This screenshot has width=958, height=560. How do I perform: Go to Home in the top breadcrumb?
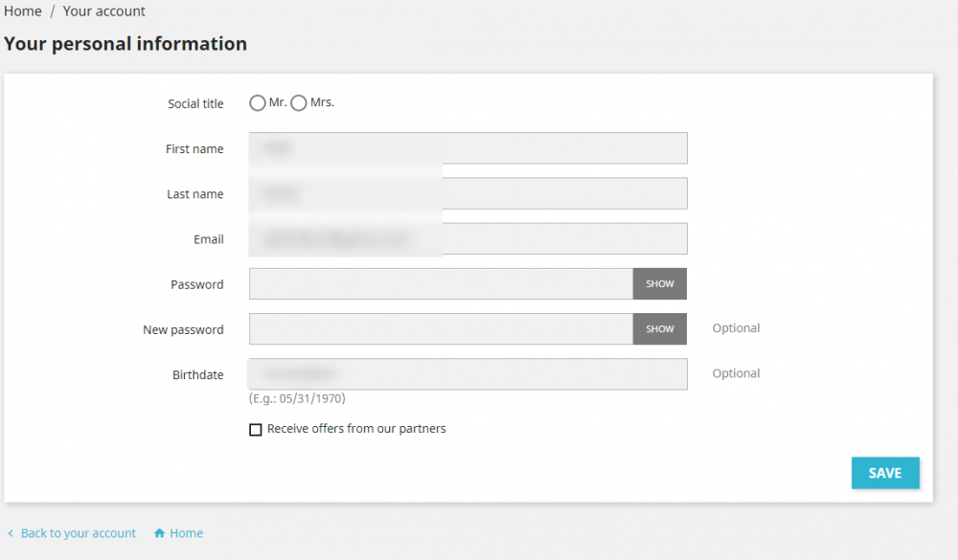pos(23,11)
